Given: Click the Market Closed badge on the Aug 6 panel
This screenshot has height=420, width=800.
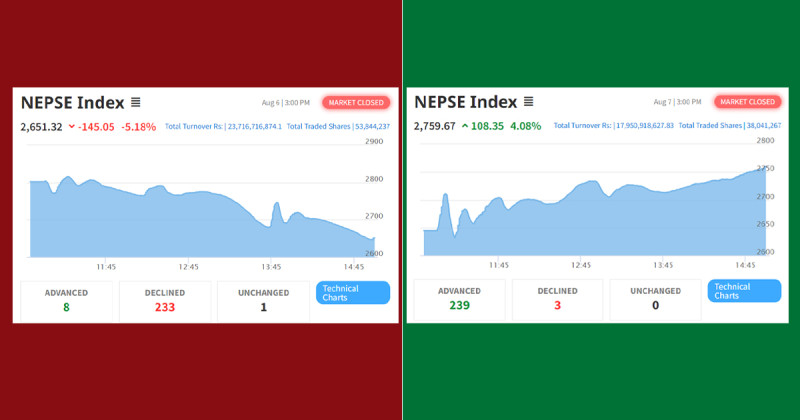Looking at the screenshot, I should click(356, 102).
